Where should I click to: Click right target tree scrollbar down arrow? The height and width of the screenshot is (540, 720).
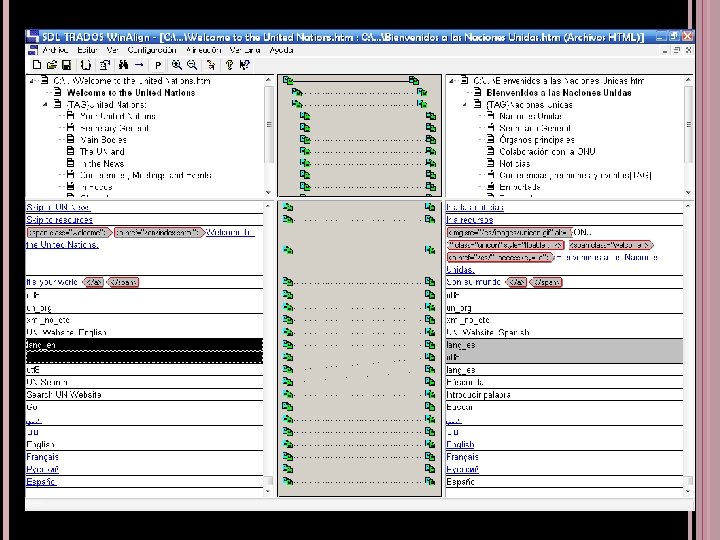point(688,192)
